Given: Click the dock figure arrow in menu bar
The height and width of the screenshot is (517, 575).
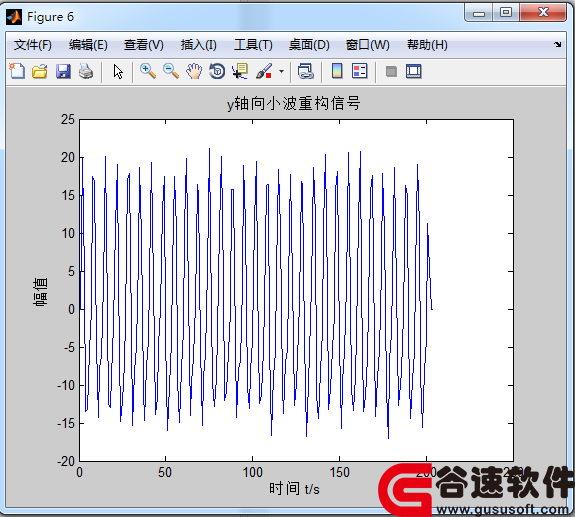Looking at the screenshot, I should click(x=557, y=45).
